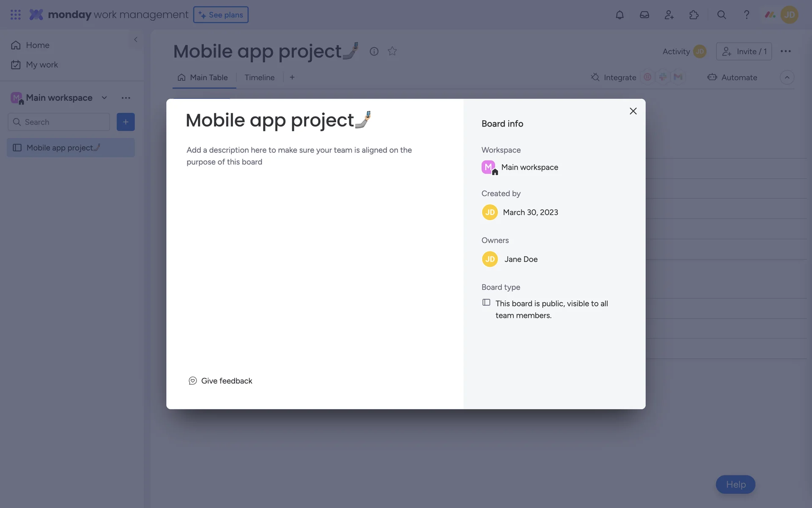
Task: Click the board info icon beside title
Action: pos(374,51)
